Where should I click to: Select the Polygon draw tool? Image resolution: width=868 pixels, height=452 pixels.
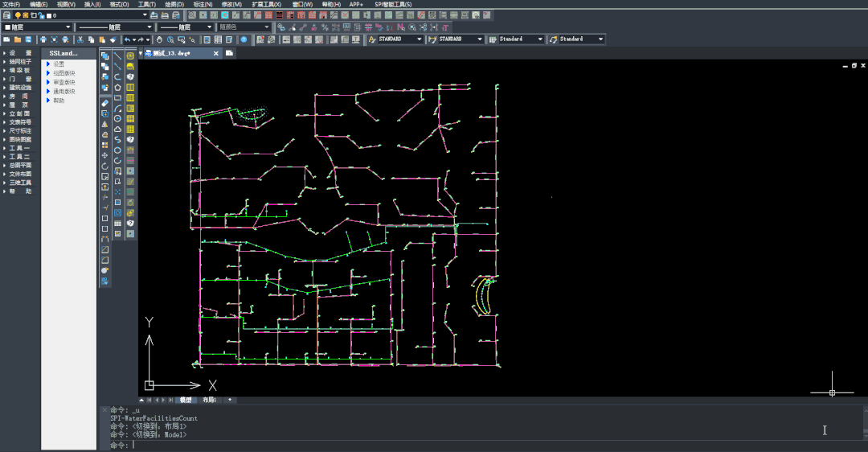click(117, 88)
